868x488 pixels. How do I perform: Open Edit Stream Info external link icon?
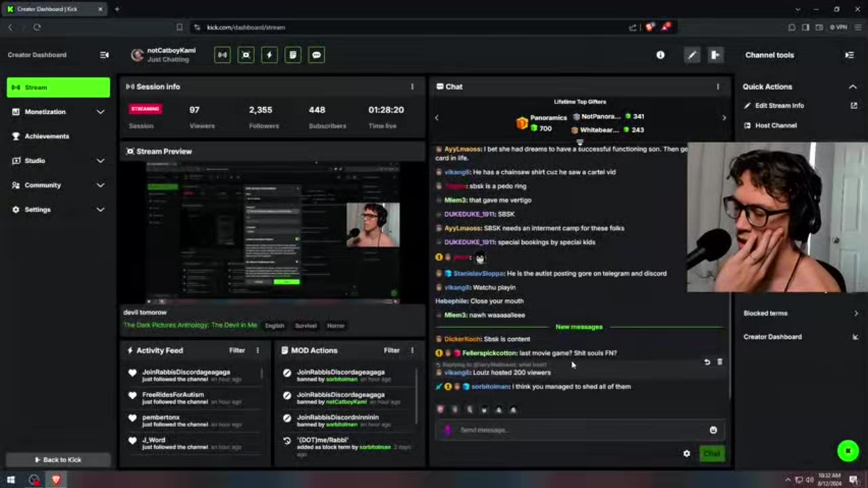click(854, 106)
